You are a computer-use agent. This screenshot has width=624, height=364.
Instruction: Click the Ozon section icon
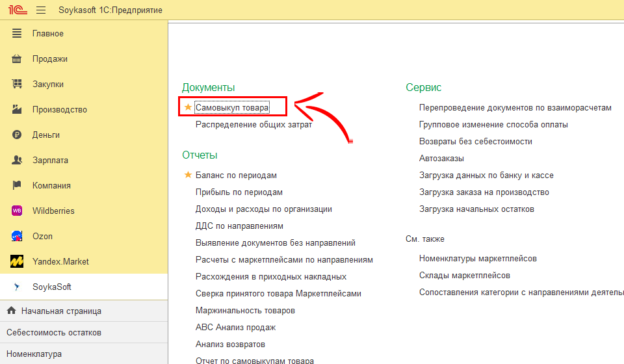click(x=18, y=236)
